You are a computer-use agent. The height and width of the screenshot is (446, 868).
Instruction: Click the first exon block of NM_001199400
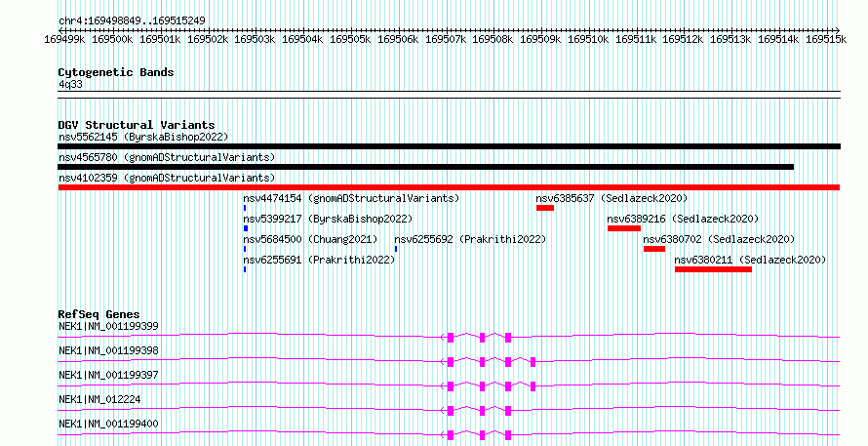coord(451,435)
